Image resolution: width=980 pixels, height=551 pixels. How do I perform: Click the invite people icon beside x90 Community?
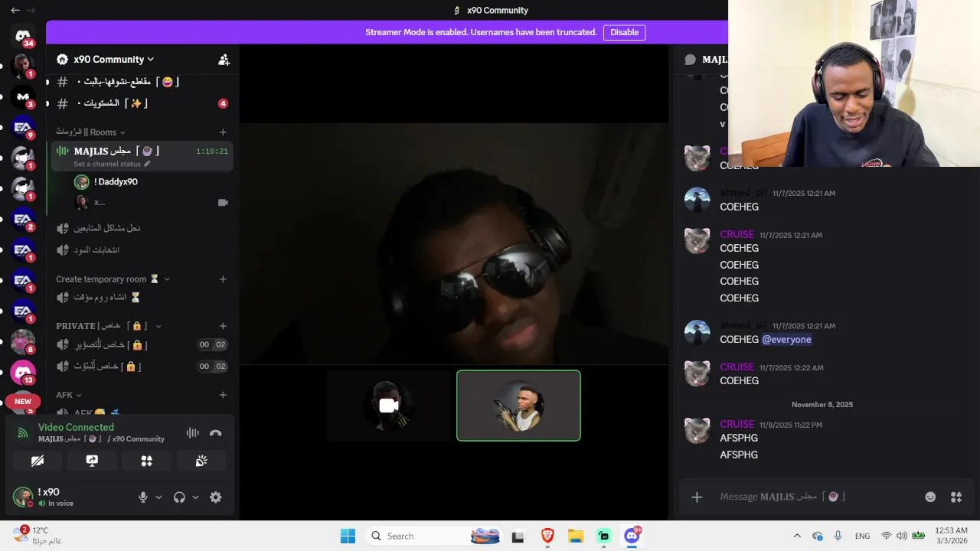point(224,60)
